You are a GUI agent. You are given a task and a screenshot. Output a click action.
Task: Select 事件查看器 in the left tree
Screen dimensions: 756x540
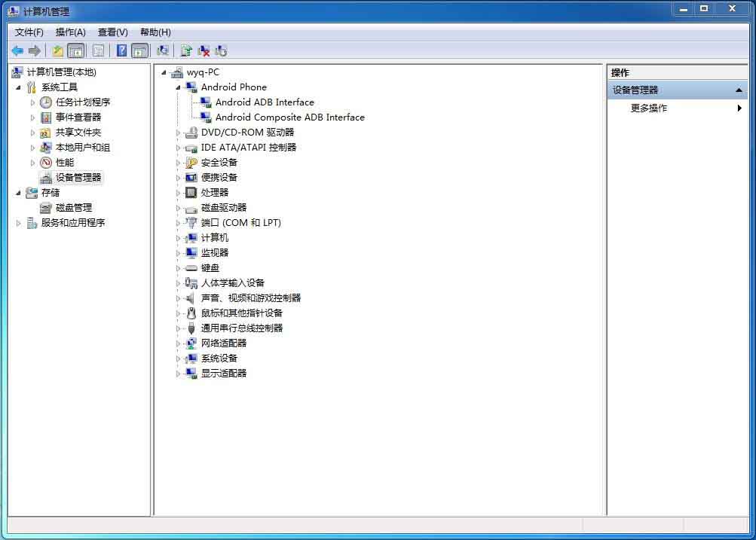coord(78,117)
